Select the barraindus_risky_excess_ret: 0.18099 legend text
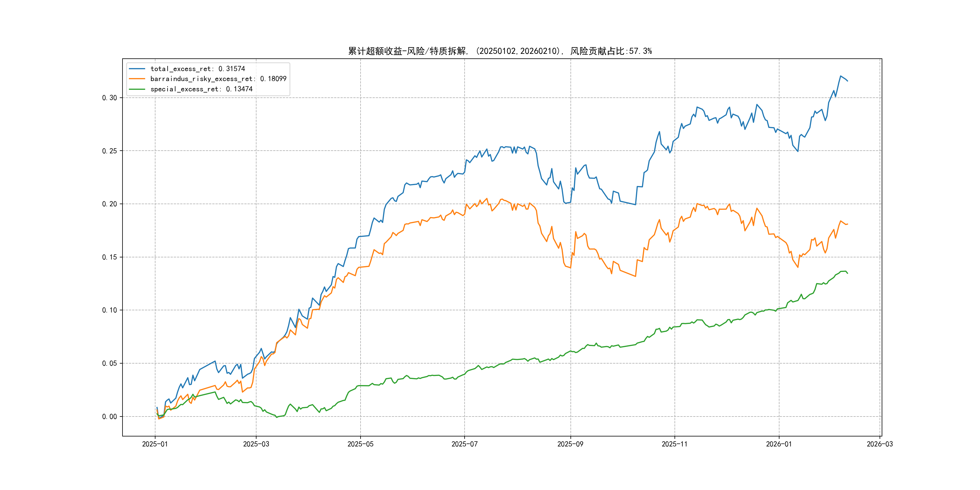Image resolution: width=980 pixels, height=490 pixels. [x=218, y=79]
